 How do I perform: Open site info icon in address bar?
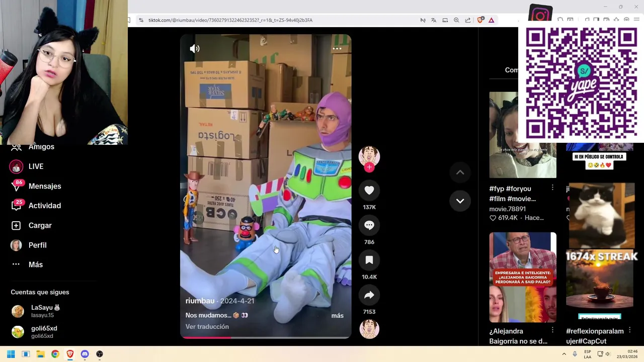141,20
